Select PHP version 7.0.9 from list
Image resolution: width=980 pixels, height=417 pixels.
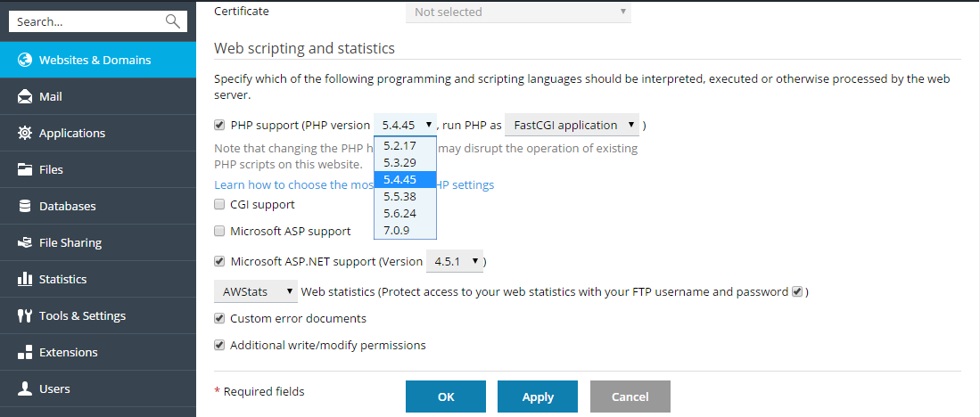[x=399, y=230]
